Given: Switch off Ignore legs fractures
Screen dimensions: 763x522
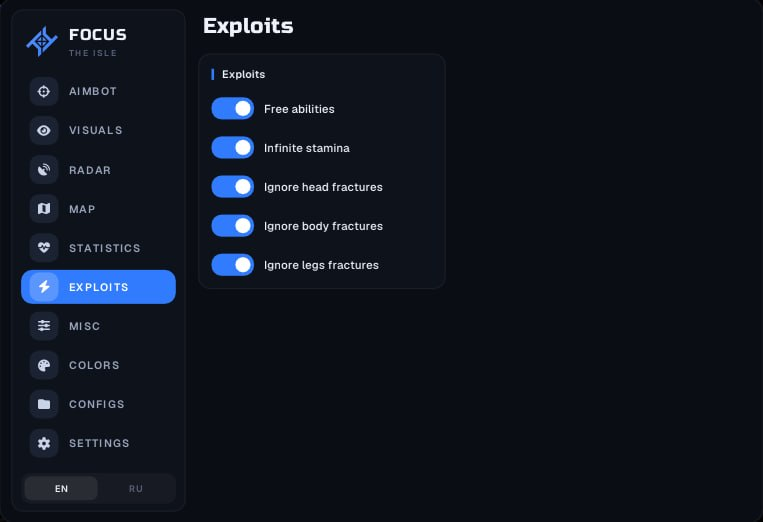Looking at the screenshot, I should tap(233, 265).
